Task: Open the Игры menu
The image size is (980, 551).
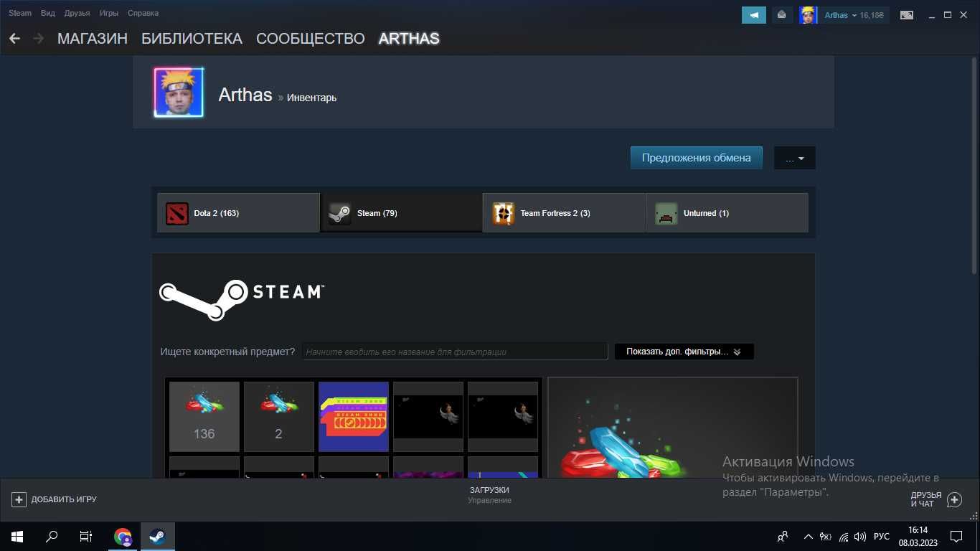Action: click(x=109, y=13)
